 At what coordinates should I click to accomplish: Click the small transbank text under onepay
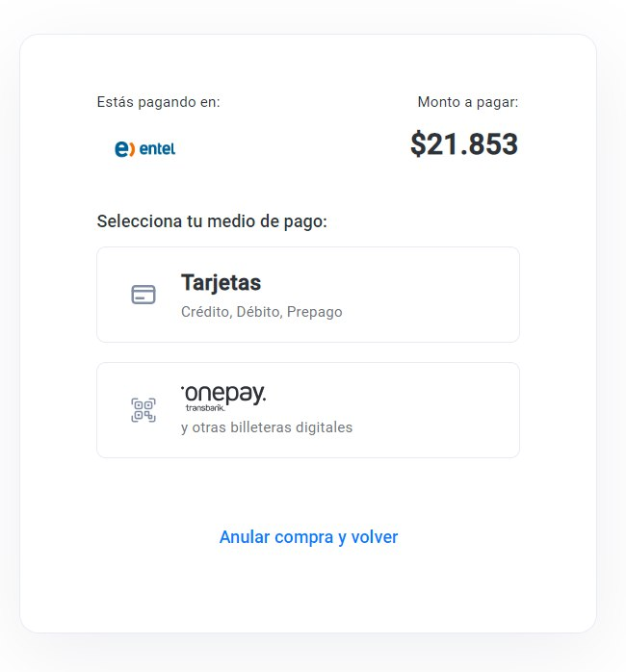pos(205,408)
